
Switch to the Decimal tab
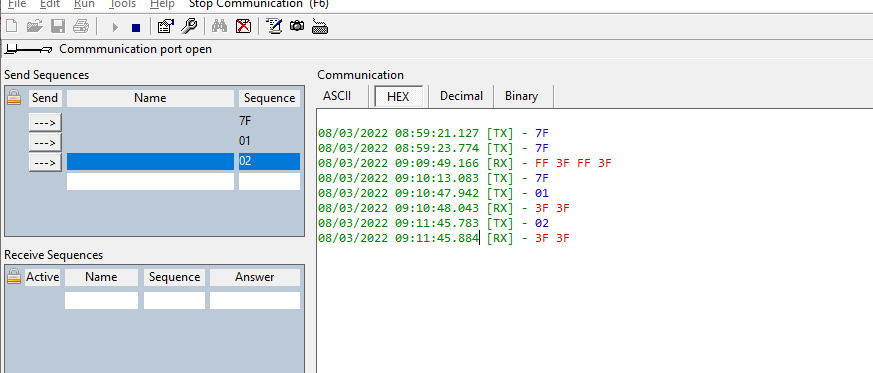(461, 96)
